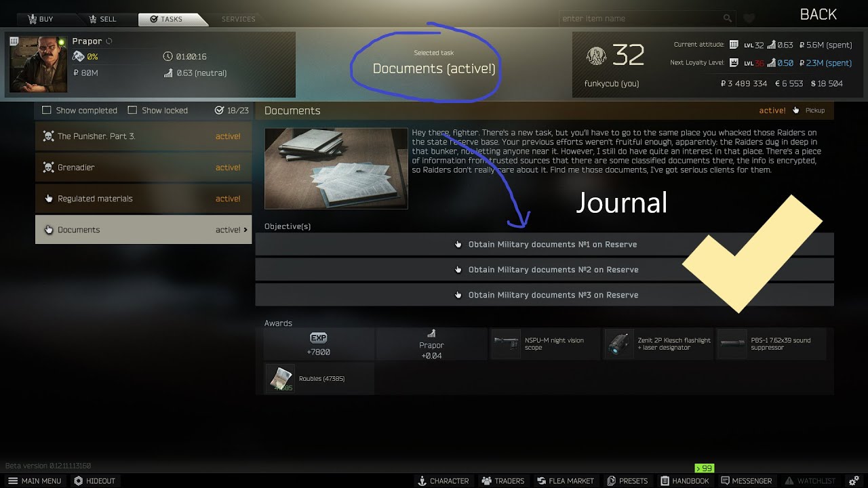Click hand icon of Regulated materials
Viewport: 868px width, 488px height.
pyautogui.click(x=48, y=199)
